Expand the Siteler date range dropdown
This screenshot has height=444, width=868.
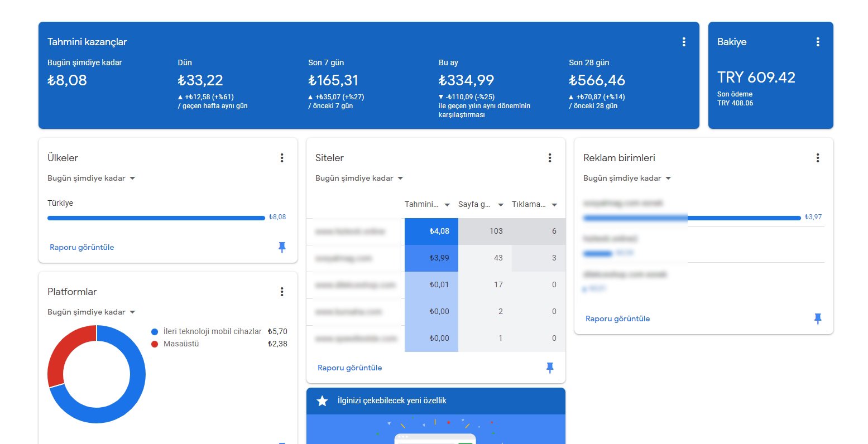click(360, 178)
